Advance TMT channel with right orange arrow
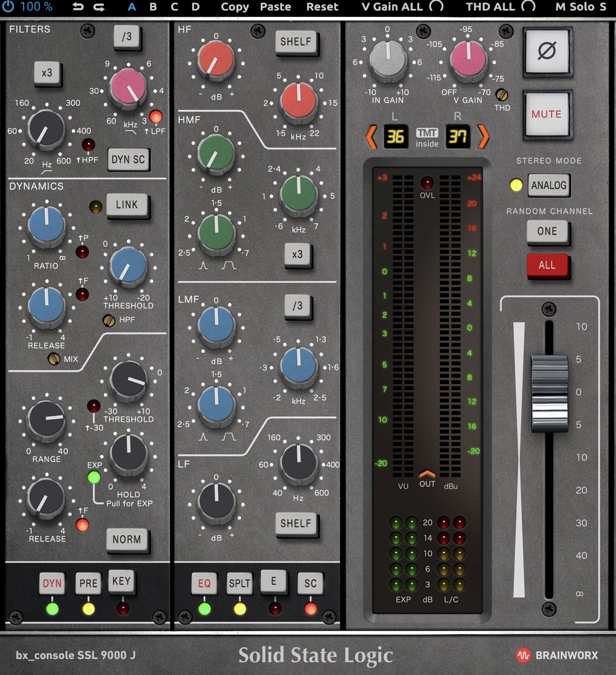Screen dimensions: 616x675 [x=483, y=137]
